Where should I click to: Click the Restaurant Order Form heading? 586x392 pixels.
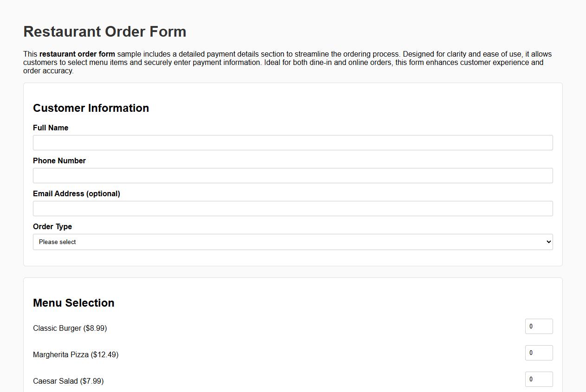coord(105,32)
